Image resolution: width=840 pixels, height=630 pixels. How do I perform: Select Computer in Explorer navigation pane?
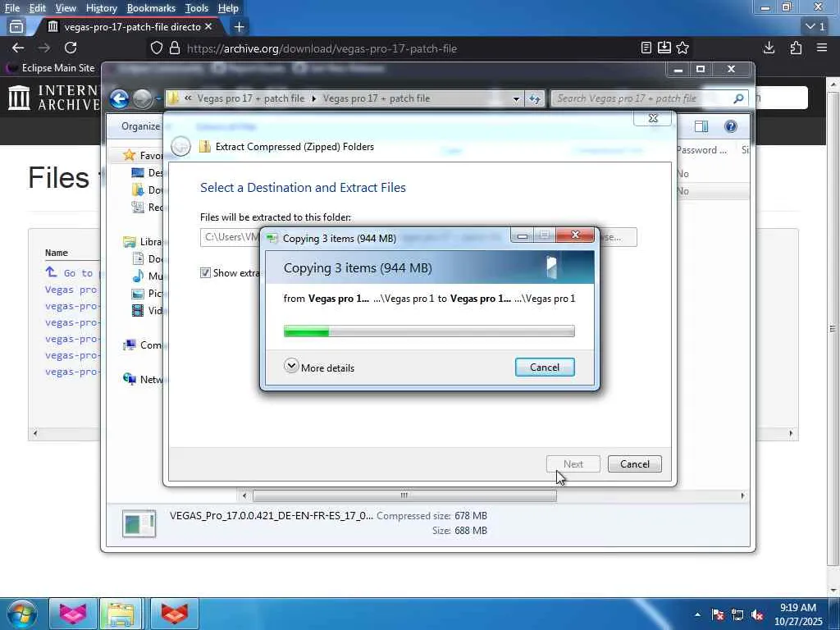click(144, 345)
